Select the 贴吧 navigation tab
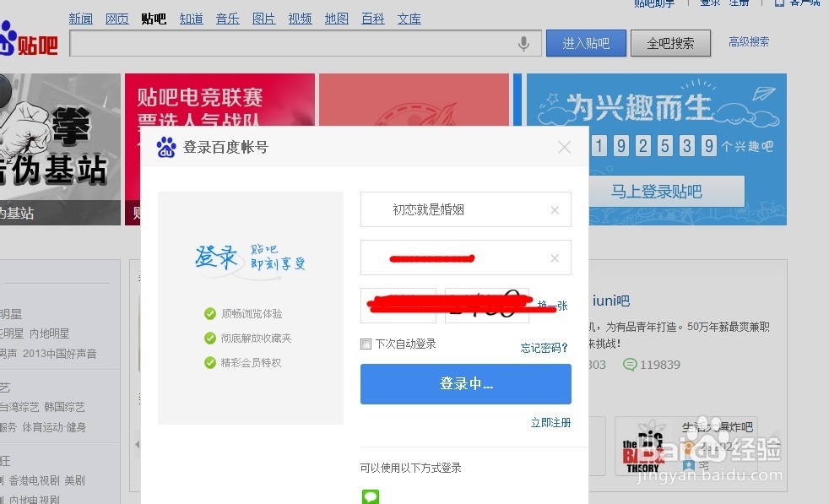The width and height of the screenshot is (829, 504). click(154, 19)
